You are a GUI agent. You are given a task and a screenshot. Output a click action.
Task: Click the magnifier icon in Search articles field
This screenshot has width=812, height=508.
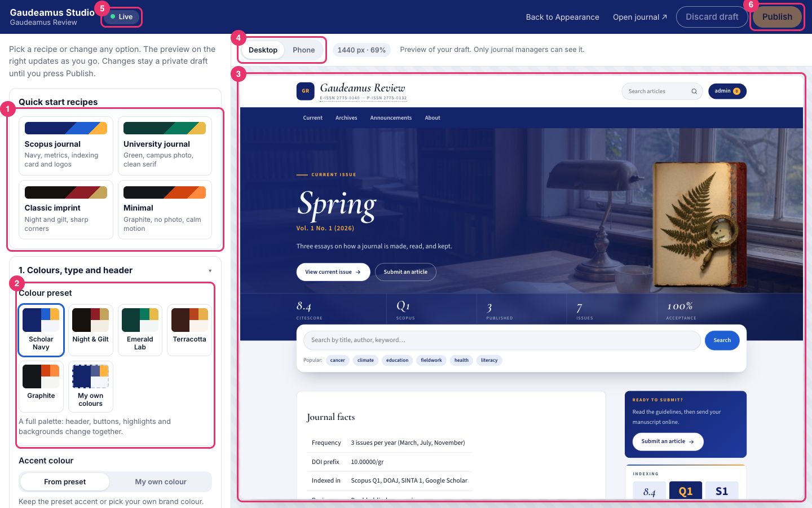[694, 91]
